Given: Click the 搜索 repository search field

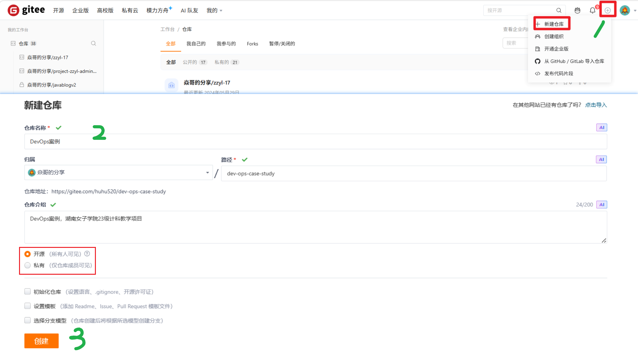Looking at the screenshot, I should [x=515, y=43].
